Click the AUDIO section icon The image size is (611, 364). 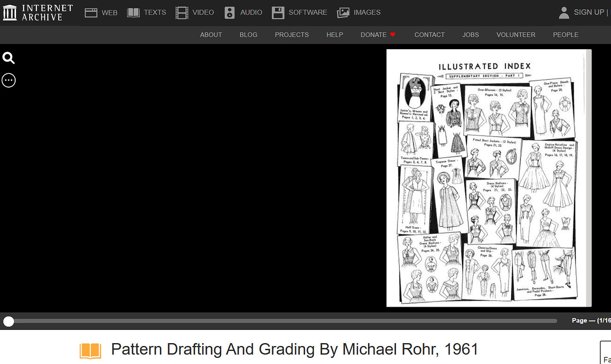point(229,12)
